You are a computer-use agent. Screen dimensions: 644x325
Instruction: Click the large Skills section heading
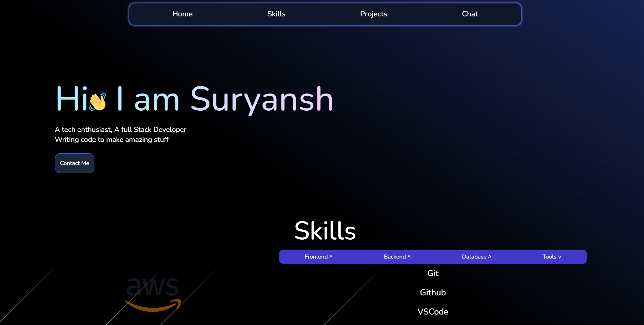(x=325, y=231)
